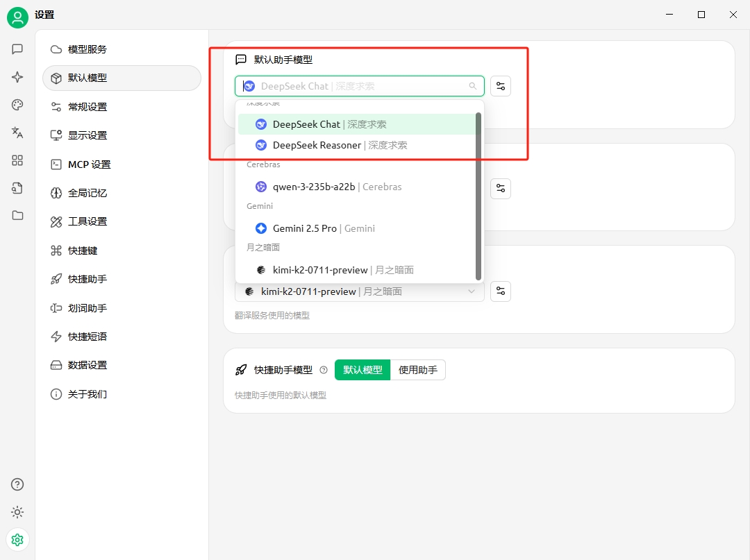Click the 设置 window title
This screenshot has height=560, width=750.
click(x=44, y=15)
